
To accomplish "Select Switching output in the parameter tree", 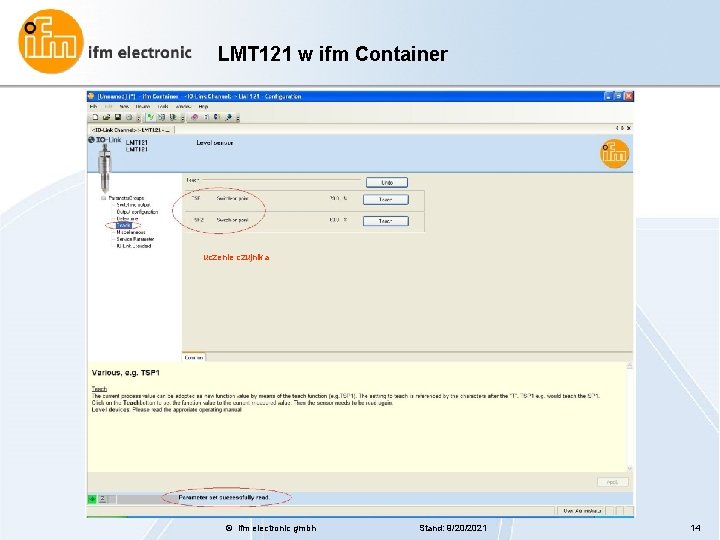I will (x=133, y=205).
